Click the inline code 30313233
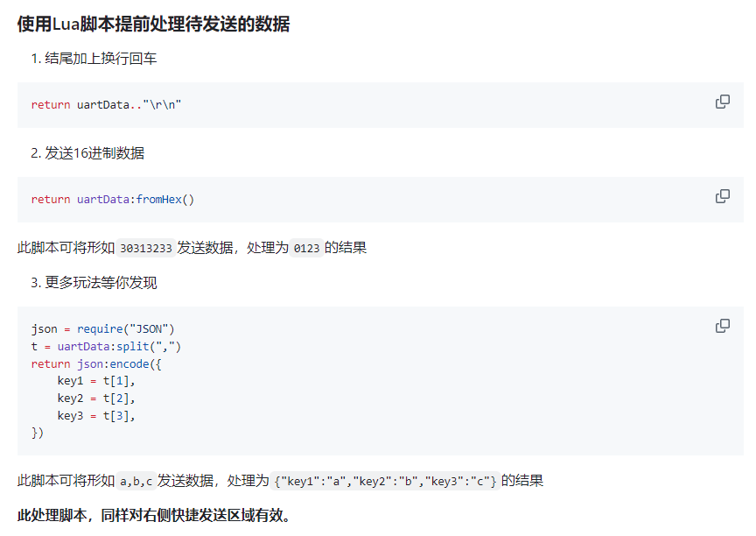Screen dimensions: 756x536 [x=146, y=248]
